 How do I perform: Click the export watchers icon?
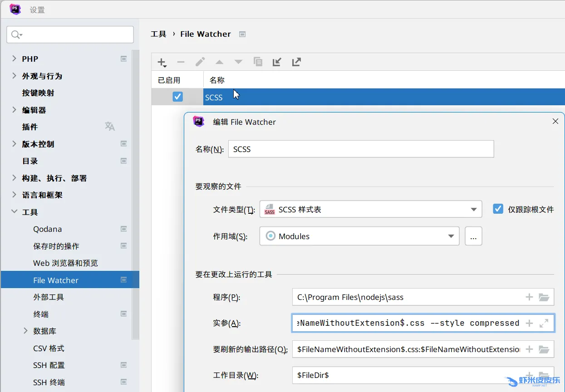296,62
